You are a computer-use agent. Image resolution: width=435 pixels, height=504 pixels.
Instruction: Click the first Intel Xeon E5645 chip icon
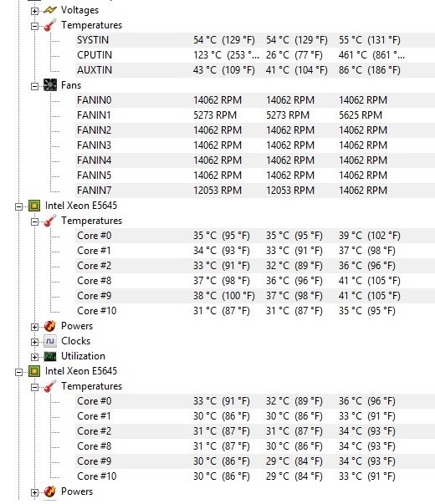34,206
